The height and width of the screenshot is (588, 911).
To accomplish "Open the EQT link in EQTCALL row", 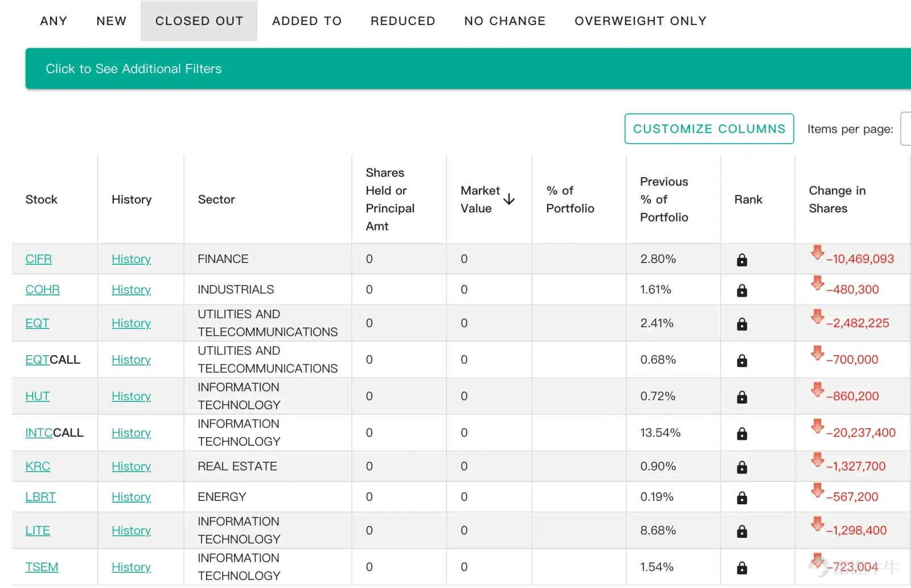I will pyautogui.click(x=38, y=360).
